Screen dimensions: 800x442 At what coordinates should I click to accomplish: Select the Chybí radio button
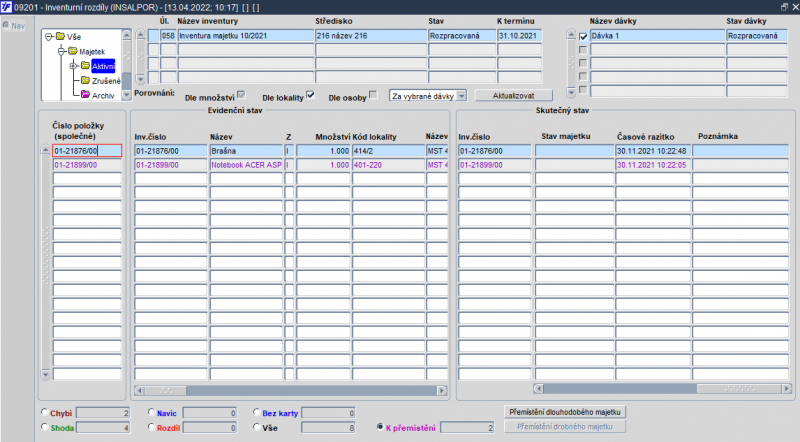44,412
